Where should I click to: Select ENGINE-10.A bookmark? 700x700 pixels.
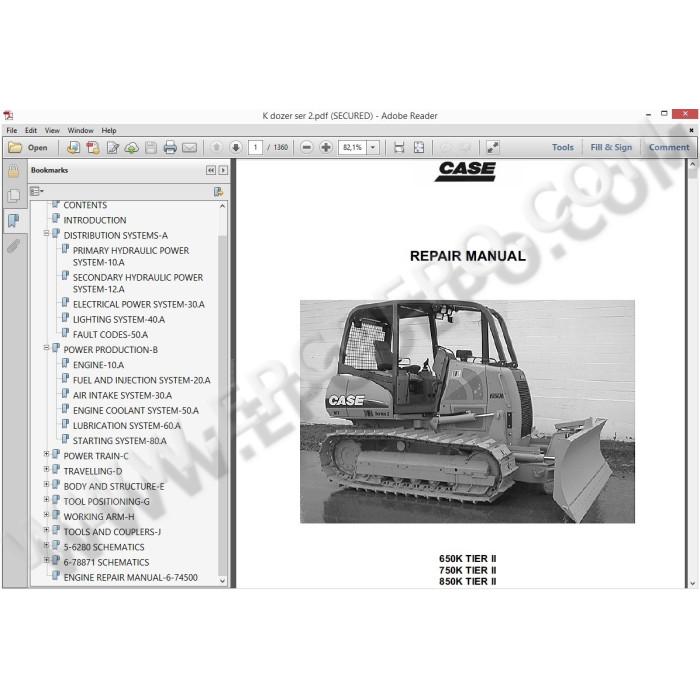pos(98,365)
